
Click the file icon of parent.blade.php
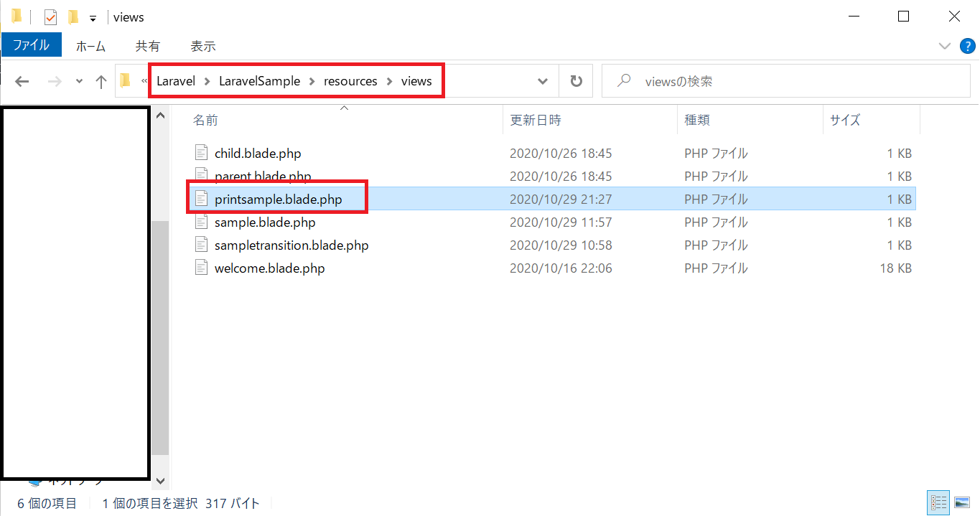coord(201,175)
